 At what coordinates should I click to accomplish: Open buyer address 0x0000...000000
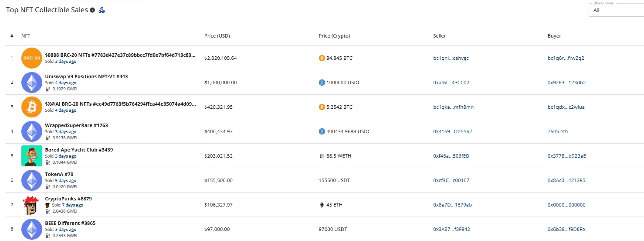tap(566, 205)
